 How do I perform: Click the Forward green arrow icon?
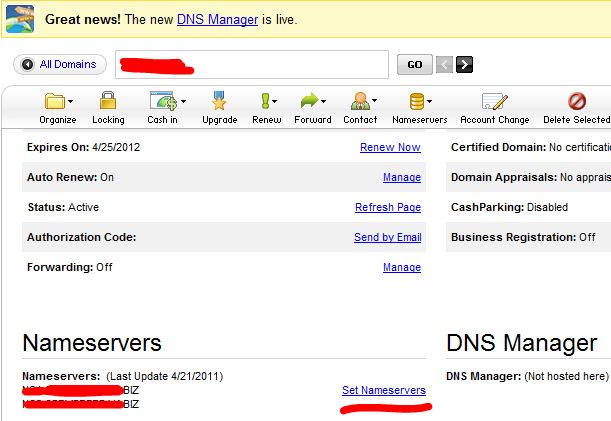(x=309, y=101)
